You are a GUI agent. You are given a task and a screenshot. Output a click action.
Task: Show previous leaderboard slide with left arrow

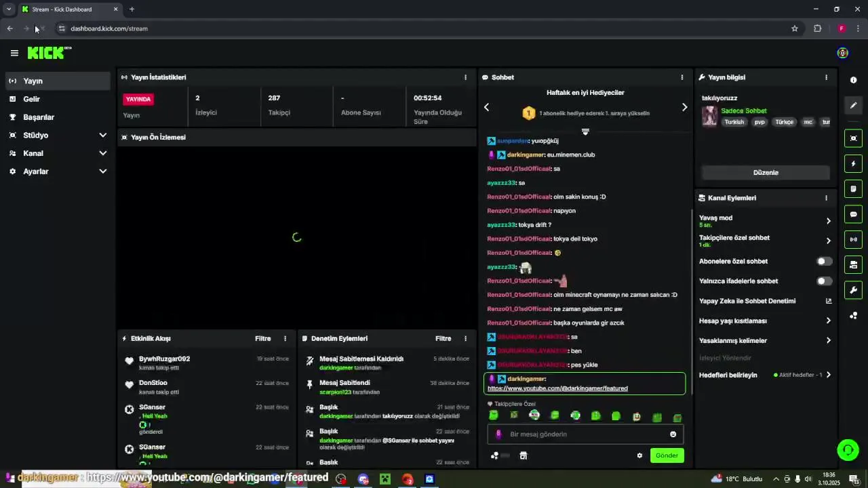[486, 107]
